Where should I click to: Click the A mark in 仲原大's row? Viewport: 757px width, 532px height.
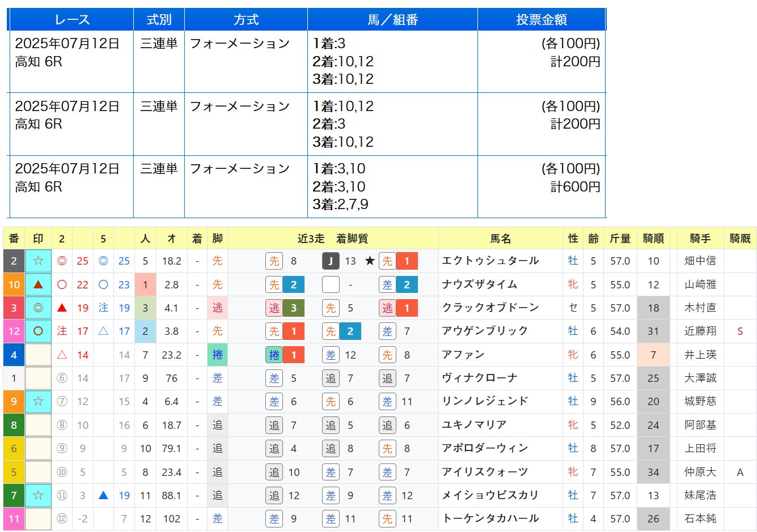[740, 472]
